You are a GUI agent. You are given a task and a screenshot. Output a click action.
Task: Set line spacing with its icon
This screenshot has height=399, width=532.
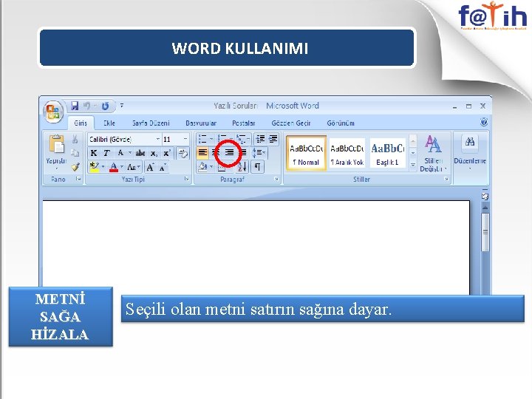point(259,153)
